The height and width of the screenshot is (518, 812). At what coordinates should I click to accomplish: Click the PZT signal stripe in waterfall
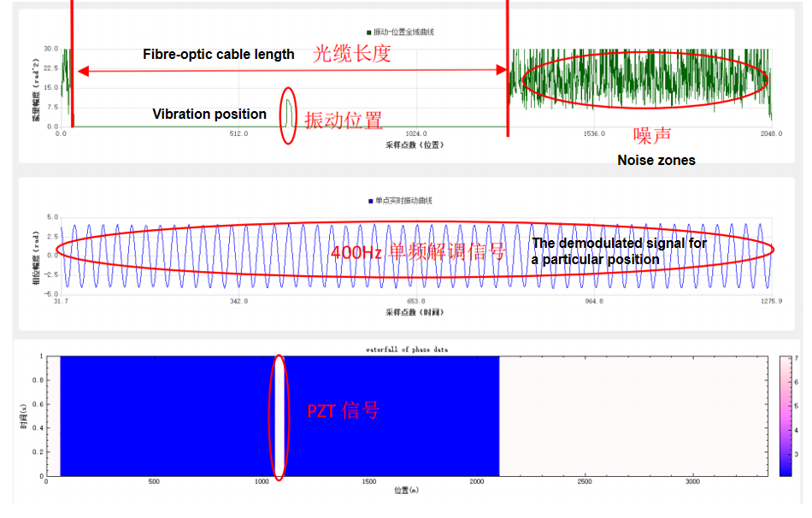click(x=279, y=416)
